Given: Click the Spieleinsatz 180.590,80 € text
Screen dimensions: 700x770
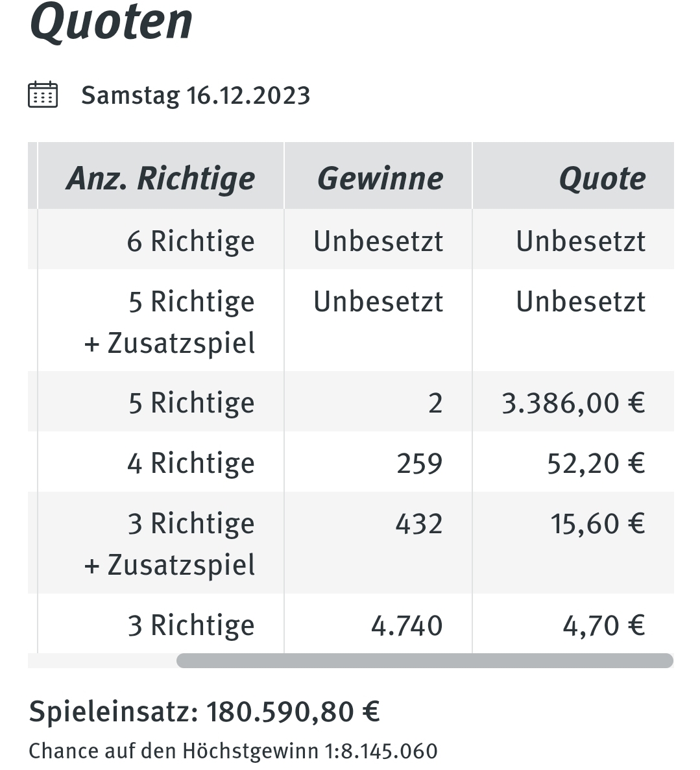Looking at the screenshot, I should (x=204, y=712).
